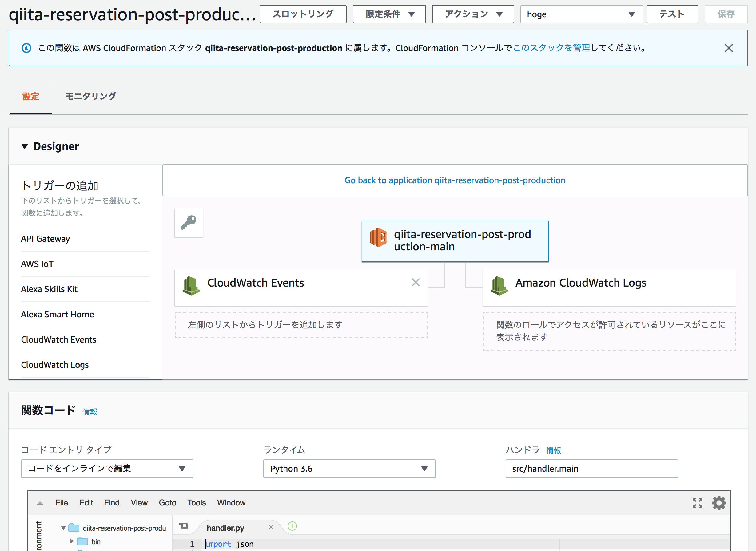Open the Tools menu in code editor

coord(197,503)
